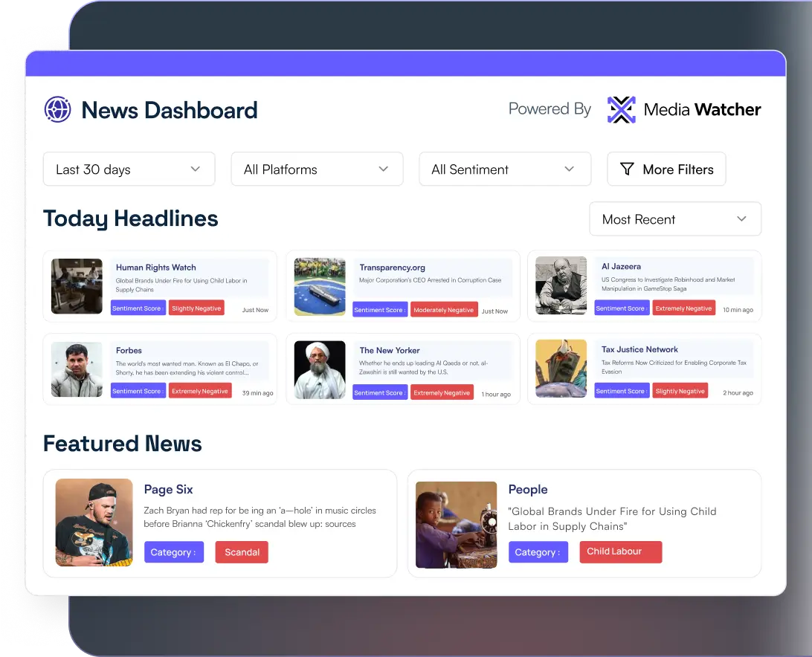Viewport: 812px width, 657px height.
Task: Click Slightly Negative tag on Tax Justice Network
Action: [680, 391]
